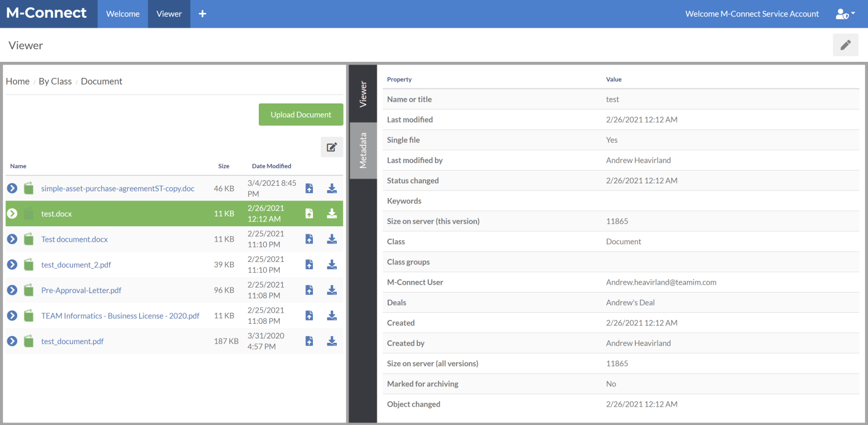This screenshot has height=425, width=868.
Task: Expand simple-asset-purchase-agreement row arrow
Action: click(12, 188)
